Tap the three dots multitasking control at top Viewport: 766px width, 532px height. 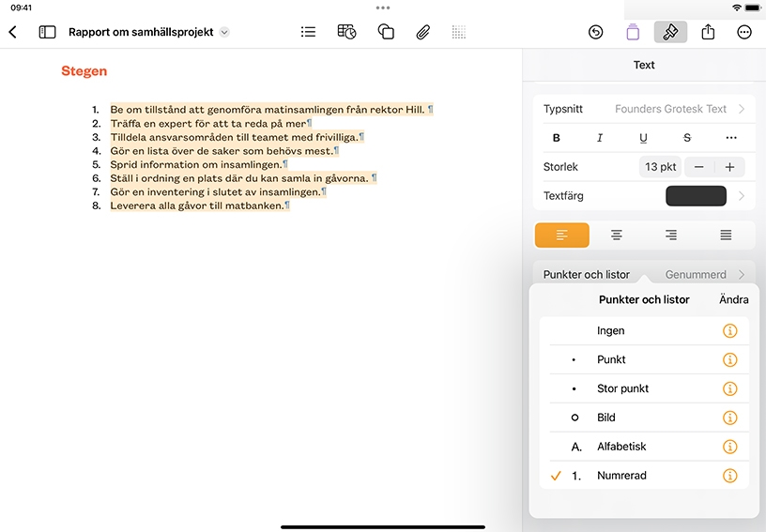[x=383, y=8]
